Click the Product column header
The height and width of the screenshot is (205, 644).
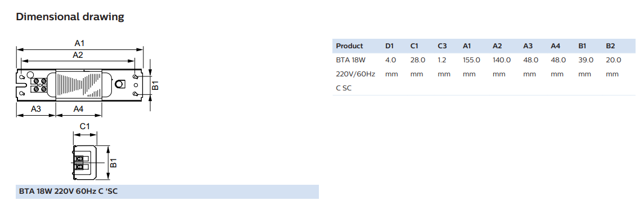pyautogui.click(x=349, y=46)
